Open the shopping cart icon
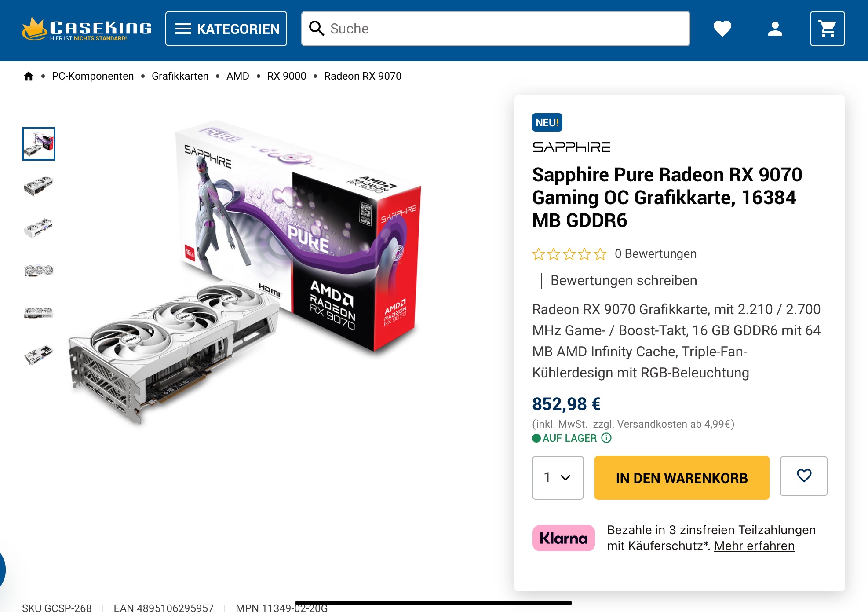This screenshot has width=868, height=612. [x=827, y=29]
